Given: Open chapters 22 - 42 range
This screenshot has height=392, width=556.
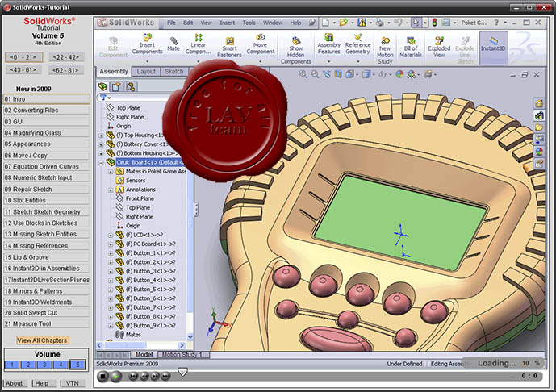Looking at the screenshot, I should click(x=66, y=57).
